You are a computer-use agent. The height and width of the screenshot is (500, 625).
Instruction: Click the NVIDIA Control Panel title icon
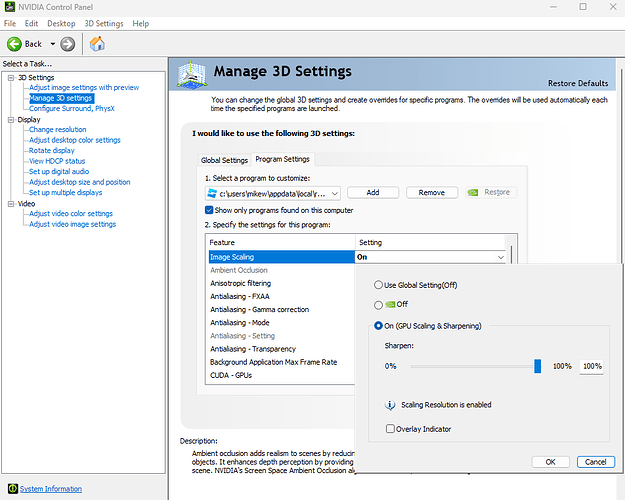coord(9,7)
